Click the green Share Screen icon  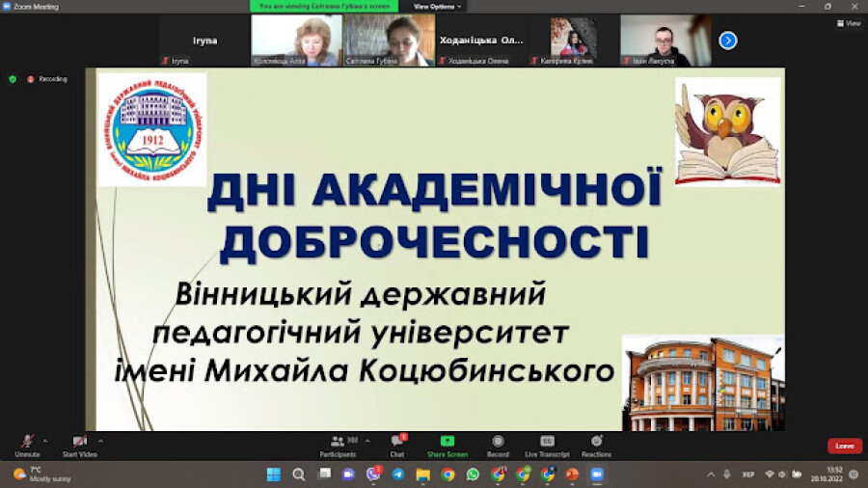pos(448,441)
